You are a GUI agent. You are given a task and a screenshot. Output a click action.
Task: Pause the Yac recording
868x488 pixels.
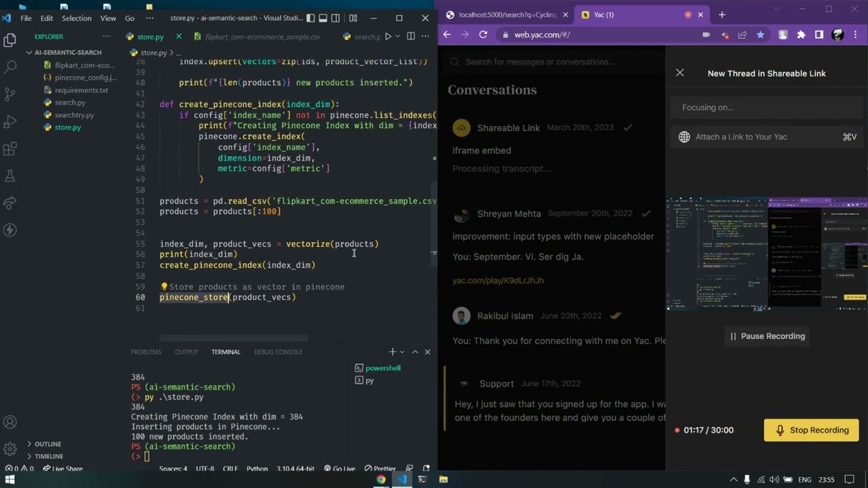point(767,336)
